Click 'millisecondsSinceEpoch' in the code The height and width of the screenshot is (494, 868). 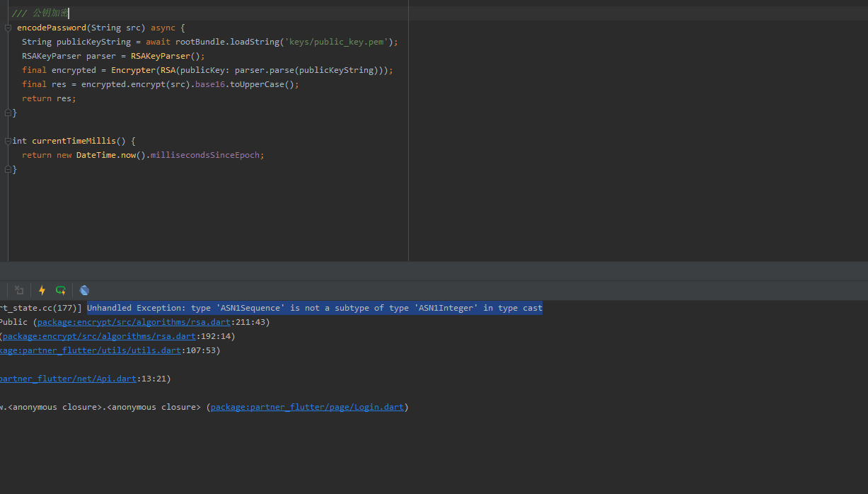(x=205, y=155)
